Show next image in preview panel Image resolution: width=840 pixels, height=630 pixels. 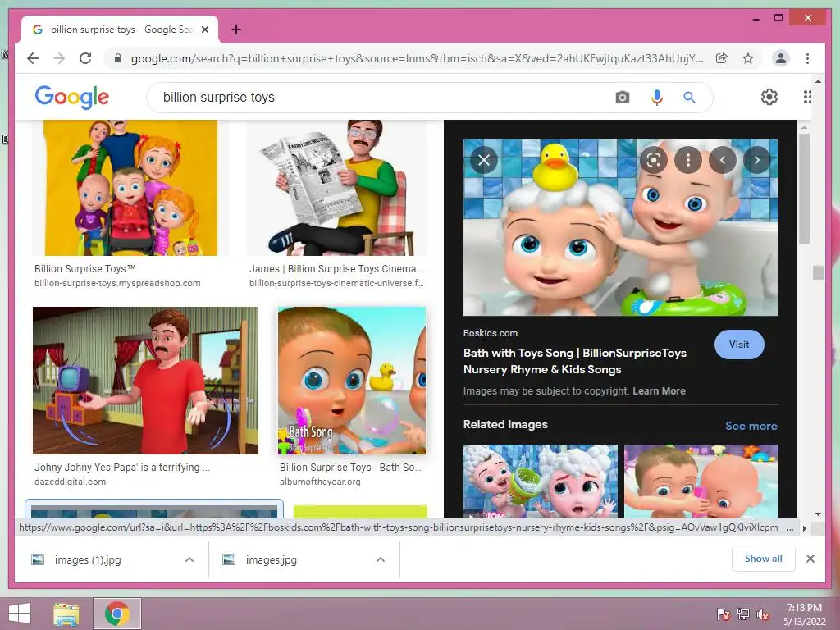pos(756,160)
